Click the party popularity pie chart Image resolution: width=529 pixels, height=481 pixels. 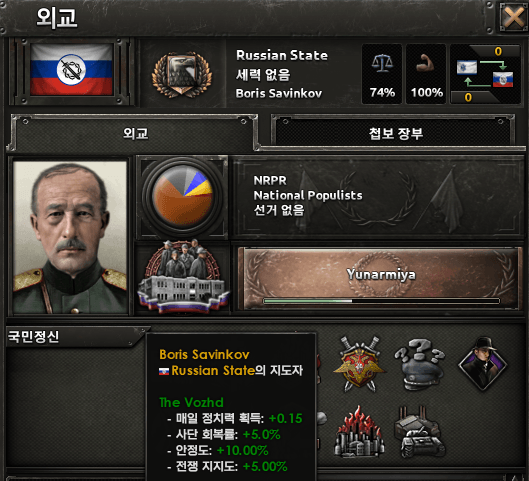183,195
